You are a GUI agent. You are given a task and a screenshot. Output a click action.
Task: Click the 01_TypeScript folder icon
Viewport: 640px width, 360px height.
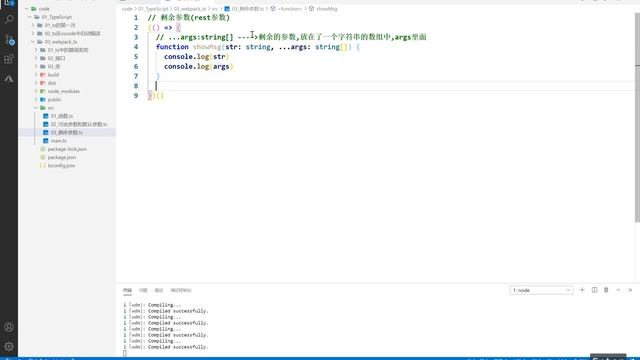pos(37,17)
